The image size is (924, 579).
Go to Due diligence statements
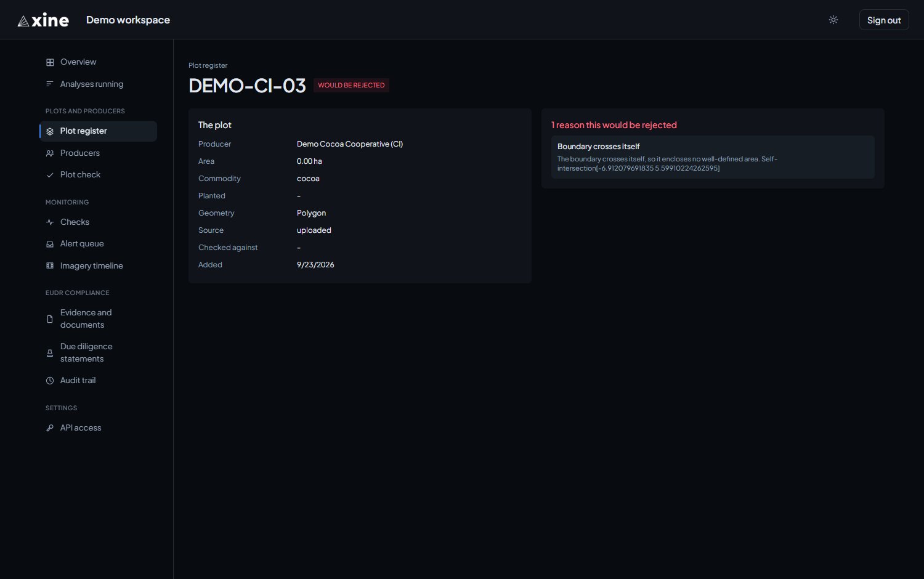99,353
